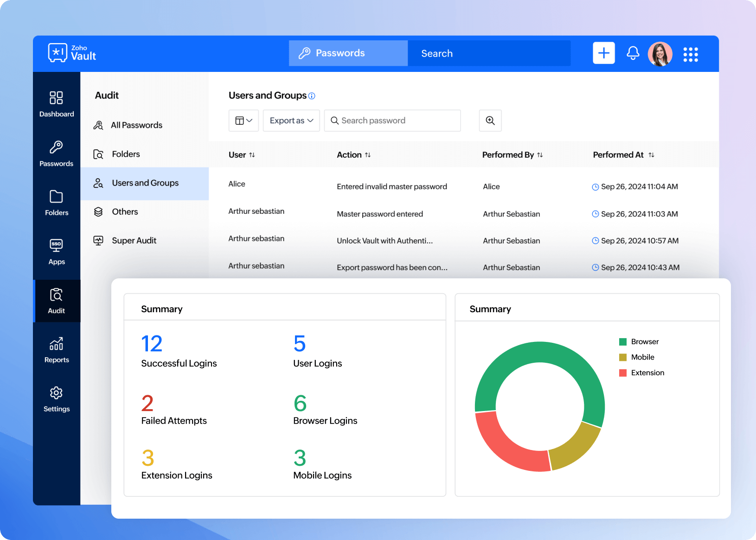The height and width of the screenshot is (540, 756).
Task: Sort audit logs by Performed At
Action: (652, 154)
